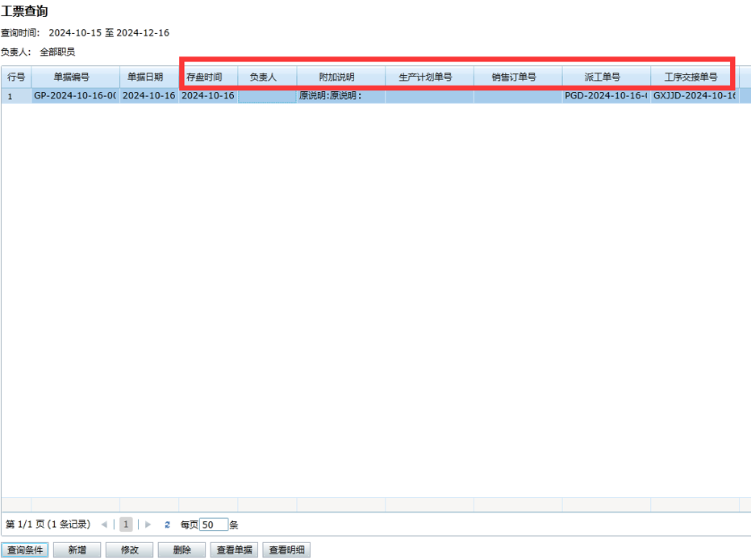Viewport: 751px width, 560px height.
Task: Click the previous page arrow
Action: [104, 524]
